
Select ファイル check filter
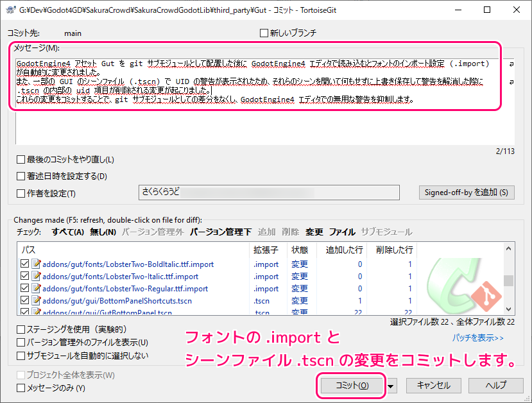342,232
